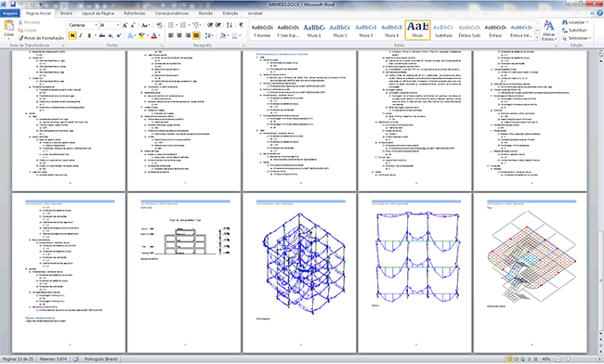Sort paragraphs with sort icon

[x=230, y=25]
